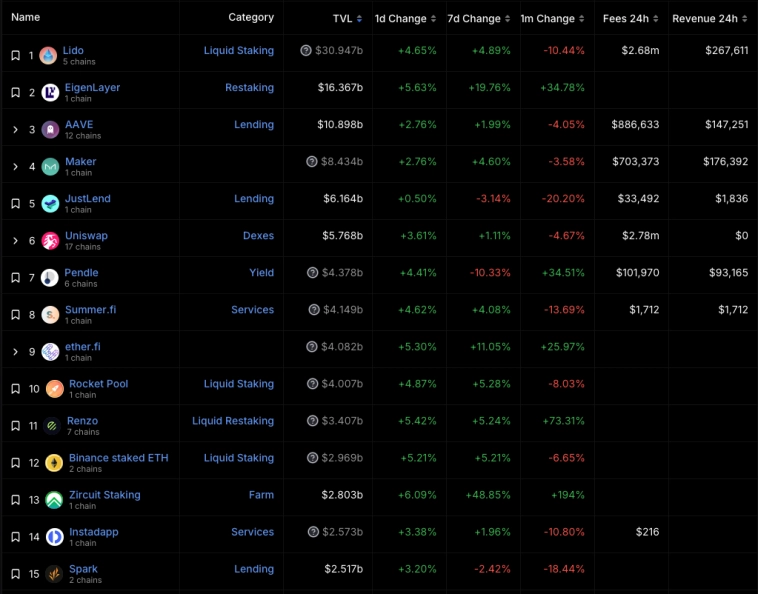Screen dimensions: 758x594
Task: Click the Pendle logo icon
Action: 49,278
